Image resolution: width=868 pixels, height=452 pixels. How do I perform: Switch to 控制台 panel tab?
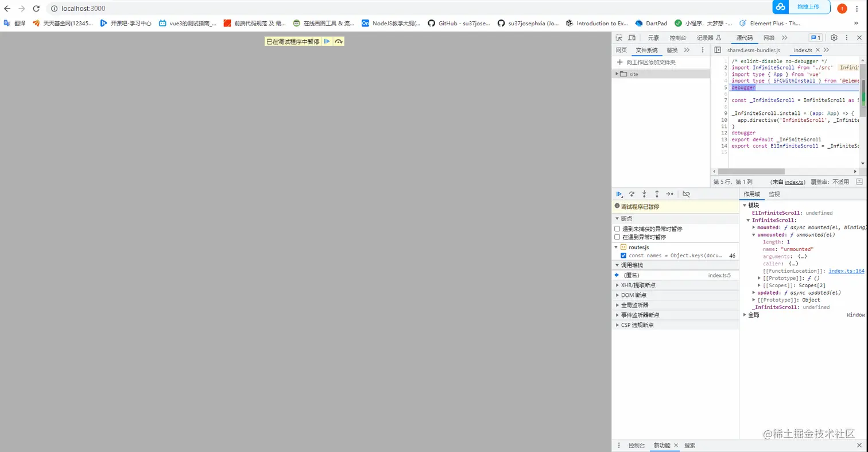[x=677, y=38]
